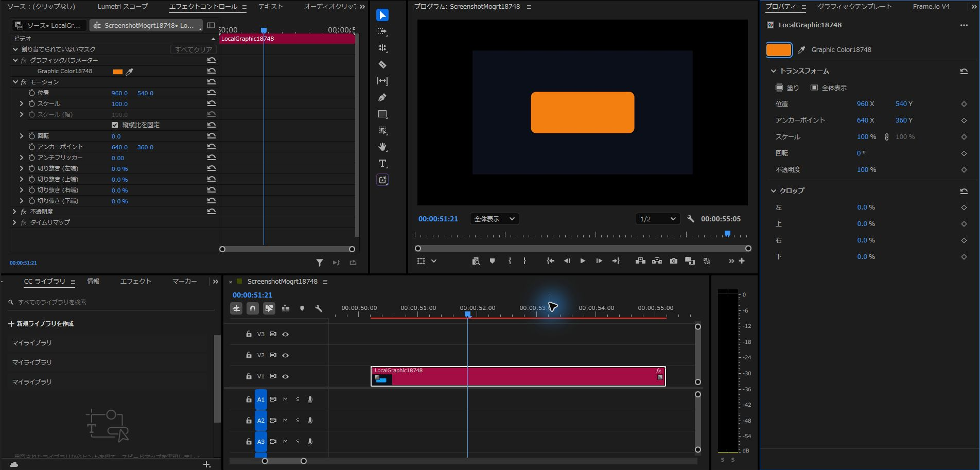Screen dimensions: 980x470
Task: Click the Add Marker icon in Program monitor
Action: [492, 261]
